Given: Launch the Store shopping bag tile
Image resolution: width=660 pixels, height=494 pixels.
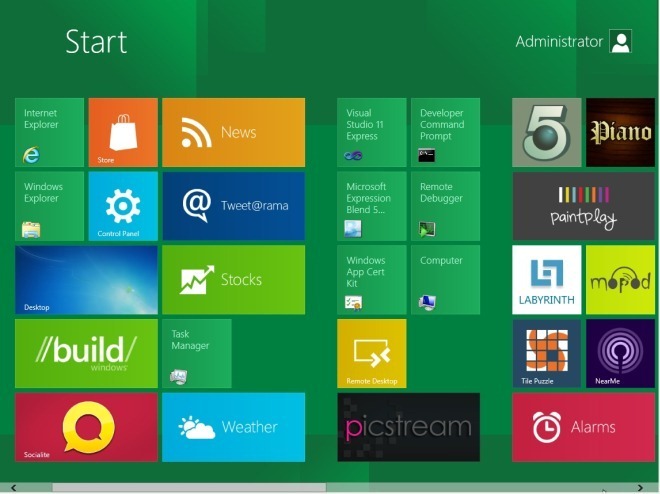Looking at the screenshot, I should point(123,132).
